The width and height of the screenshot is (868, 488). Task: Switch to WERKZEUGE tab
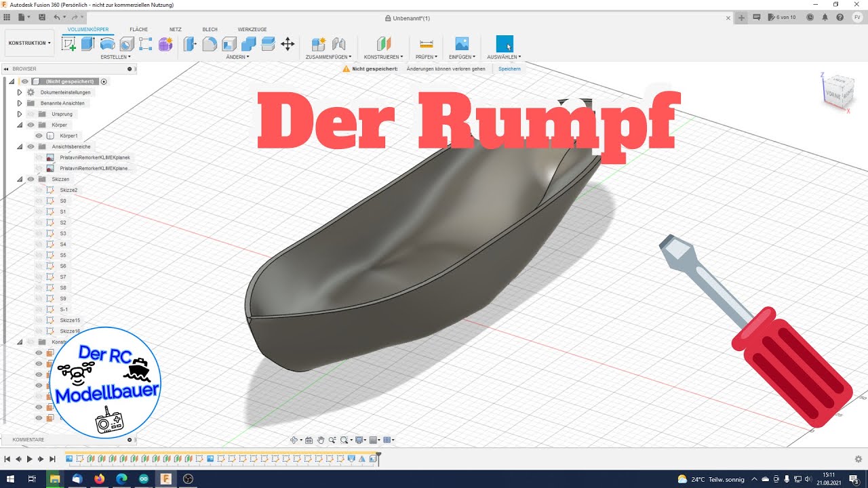point(252,30)
